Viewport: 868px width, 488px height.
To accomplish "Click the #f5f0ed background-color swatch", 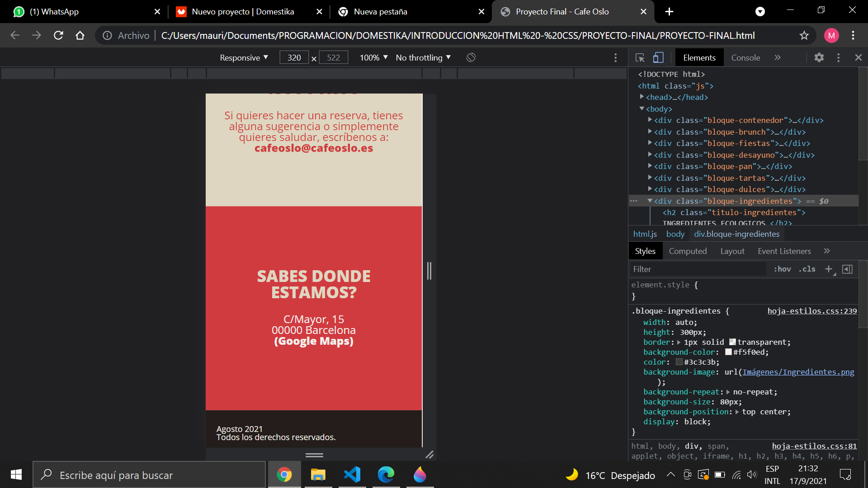I will click(728, 352).
